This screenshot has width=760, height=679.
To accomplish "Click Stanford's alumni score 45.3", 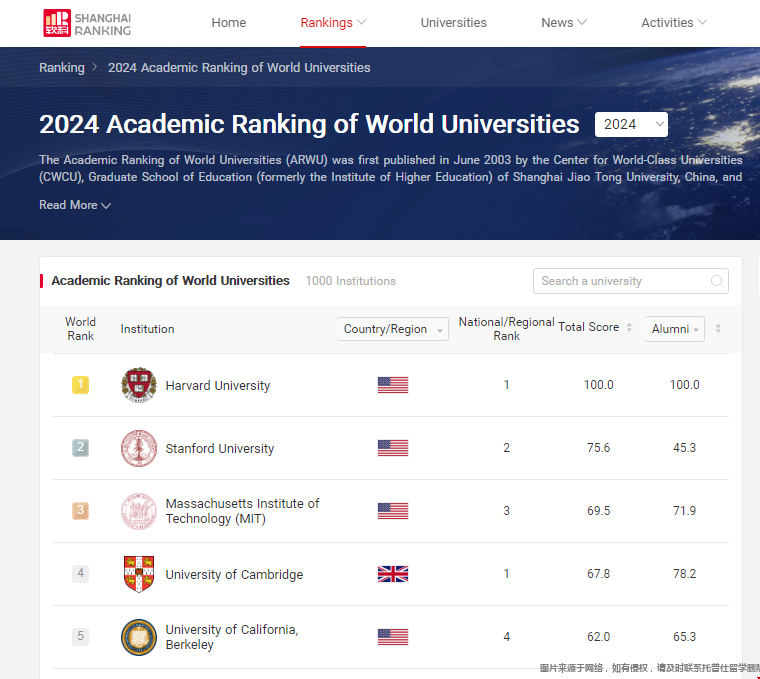I will pyautogui.click(x=684, y=448).
